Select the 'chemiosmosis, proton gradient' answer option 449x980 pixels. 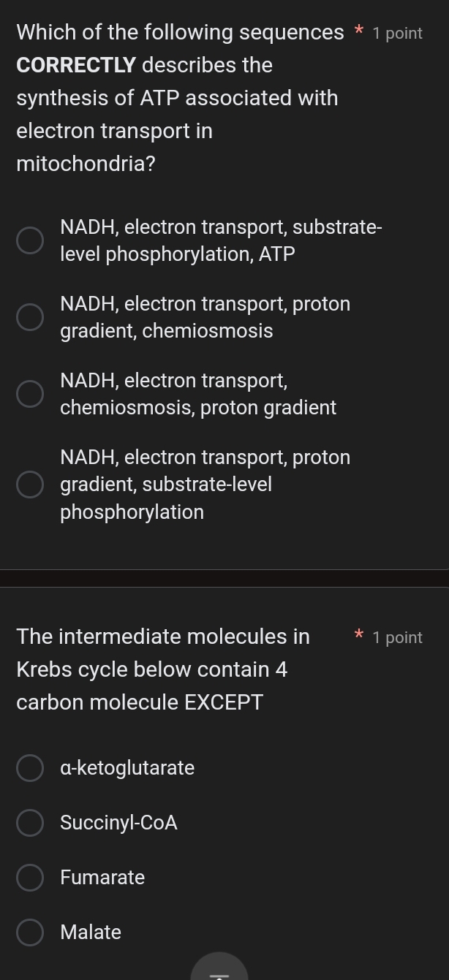pos(30,393)
